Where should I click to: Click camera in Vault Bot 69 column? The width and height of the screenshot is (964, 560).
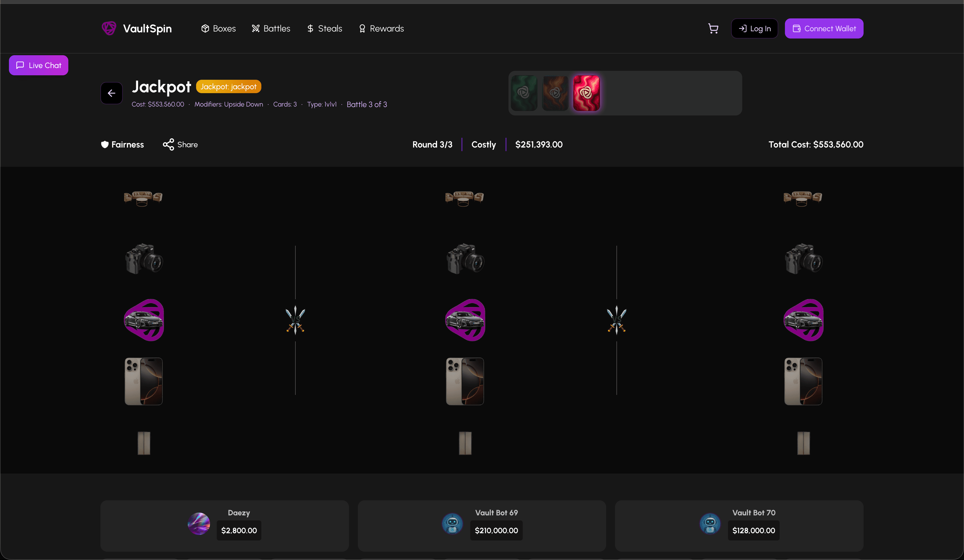(x=465, y=259)
